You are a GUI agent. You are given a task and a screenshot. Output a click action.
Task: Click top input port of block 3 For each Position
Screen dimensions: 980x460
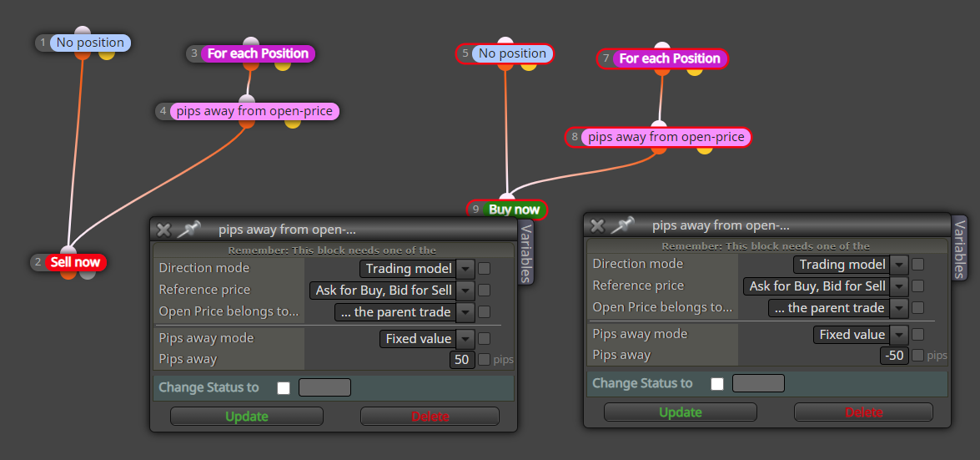(x=250, y=42)
